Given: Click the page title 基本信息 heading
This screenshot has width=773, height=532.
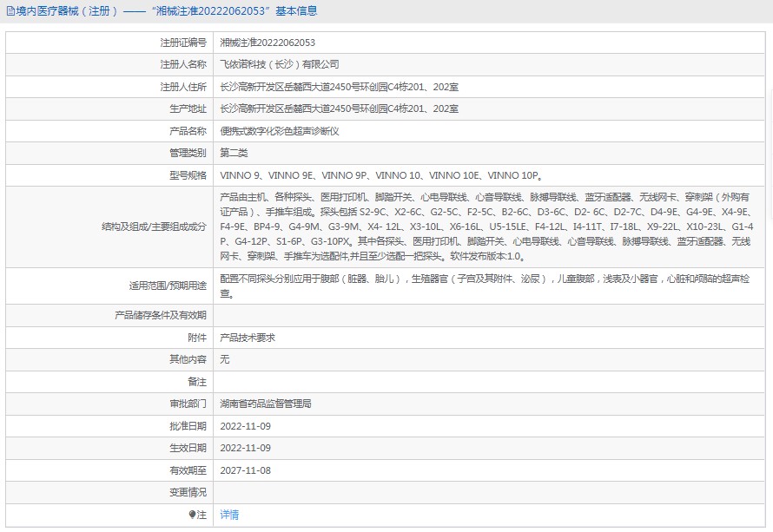Looking at the screenshot, I should tap(296, 10).
